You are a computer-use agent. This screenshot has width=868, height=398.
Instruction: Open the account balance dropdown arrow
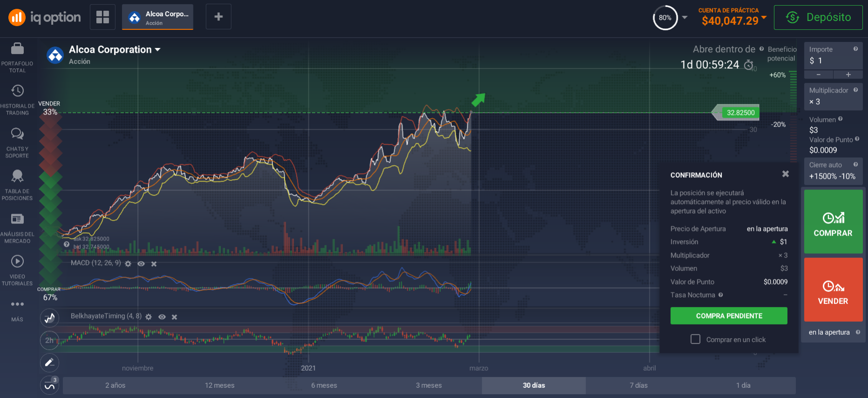(764, 17)
